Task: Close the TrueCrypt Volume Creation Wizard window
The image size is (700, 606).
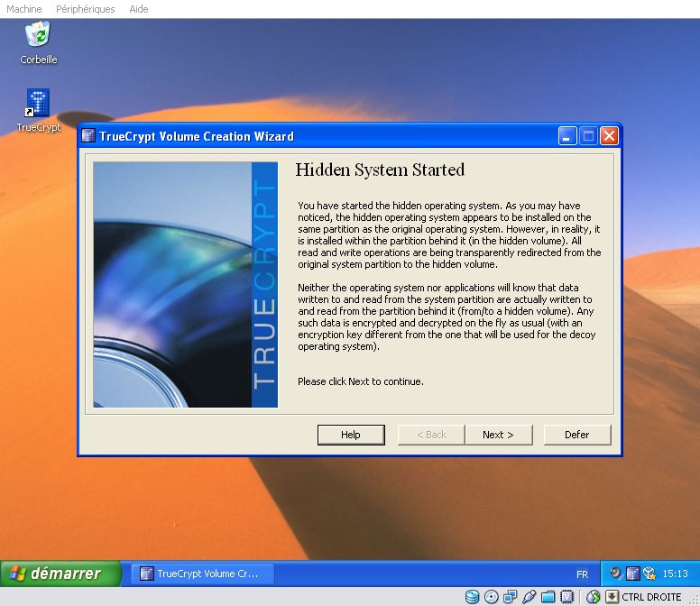Action: (x=610, y=135)
